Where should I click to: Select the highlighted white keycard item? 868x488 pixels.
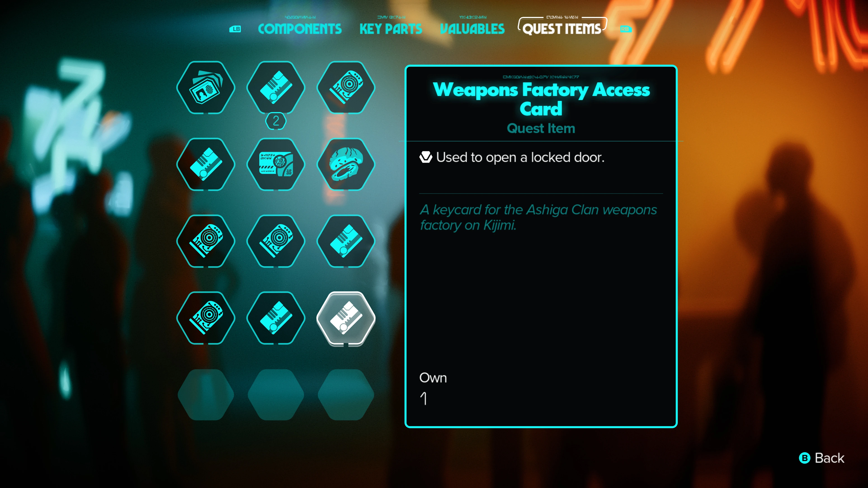(346, 318)
